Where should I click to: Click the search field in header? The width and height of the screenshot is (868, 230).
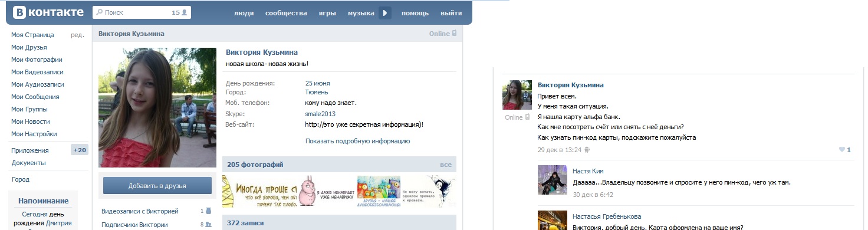142,12
